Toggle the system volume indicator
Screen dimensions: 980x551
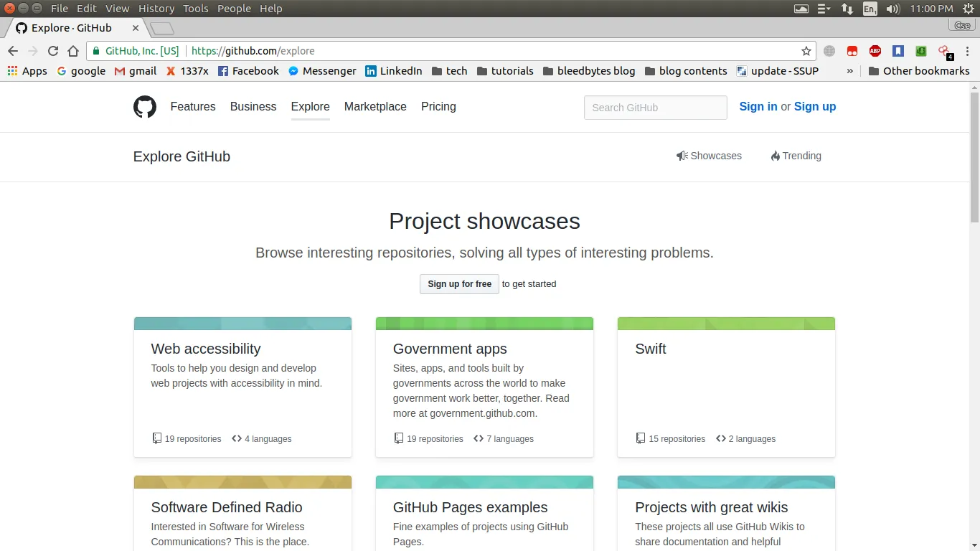892,9
